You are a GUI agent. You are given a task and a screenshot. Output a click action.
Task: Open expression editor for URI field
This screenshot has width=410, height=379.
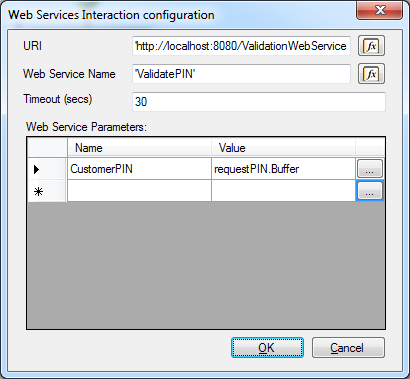371,46
